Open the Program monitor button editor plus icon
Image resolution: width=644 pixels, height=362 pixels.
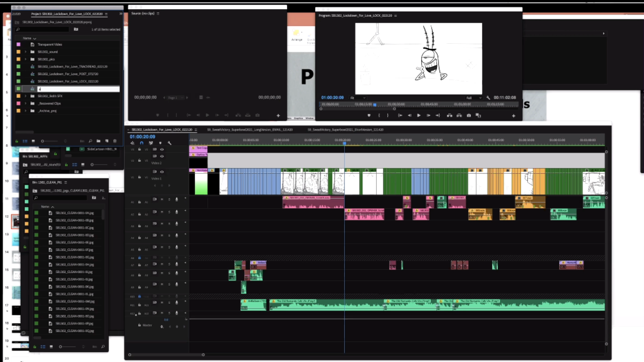coord(514,116)
